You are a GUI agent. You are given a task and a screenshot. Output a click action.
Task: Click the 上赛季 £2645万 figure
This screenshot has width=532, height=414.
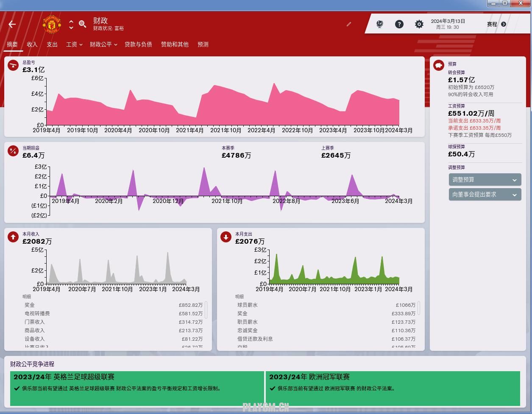336,156
